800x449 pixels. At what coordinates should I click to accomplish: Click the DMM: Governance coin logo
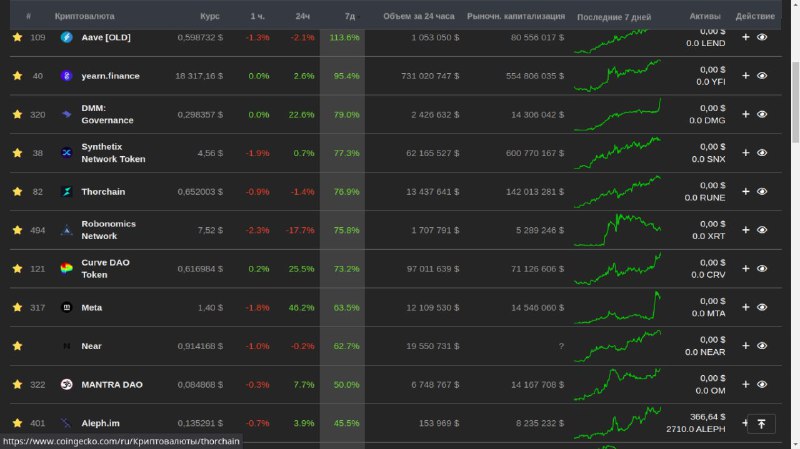(66, 114)
